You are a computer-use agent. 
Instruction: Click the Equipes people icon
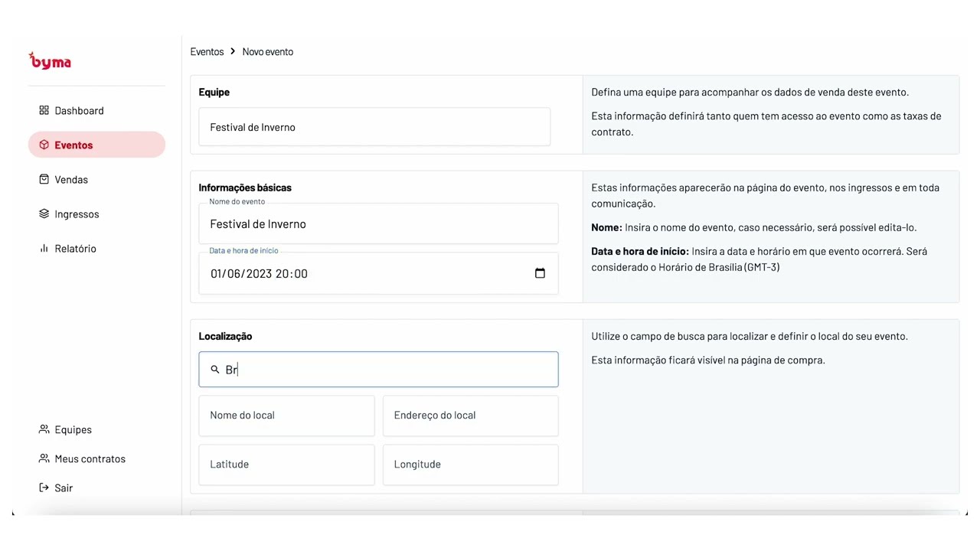pos(44,429)
